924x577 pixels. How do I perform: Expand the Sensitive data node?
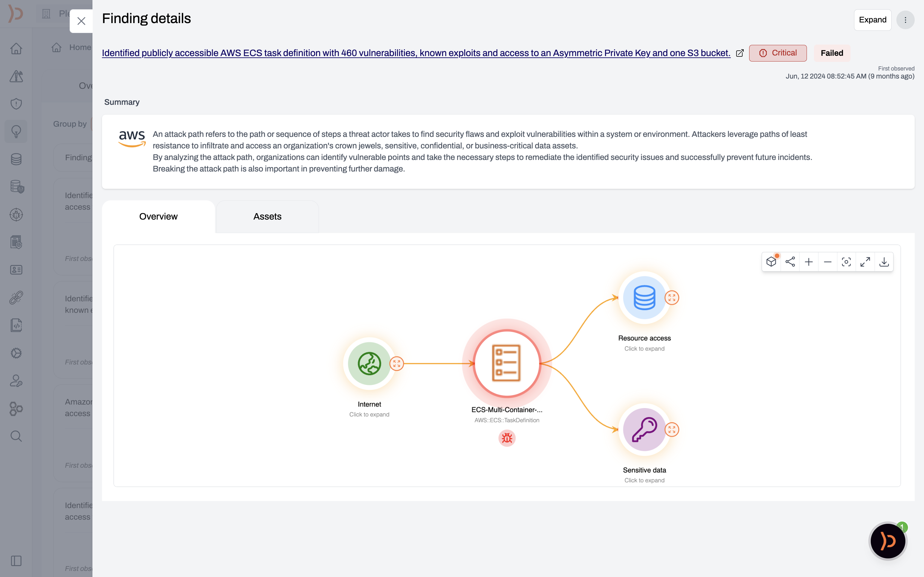pyautogui.click(x=672, y=430)
